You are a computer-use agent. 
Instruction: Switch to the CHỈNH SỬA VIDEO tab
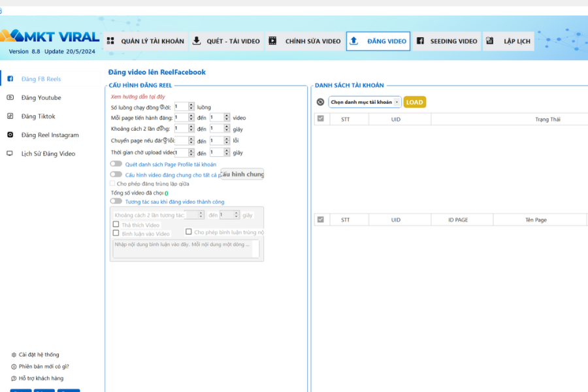(304, 41)
